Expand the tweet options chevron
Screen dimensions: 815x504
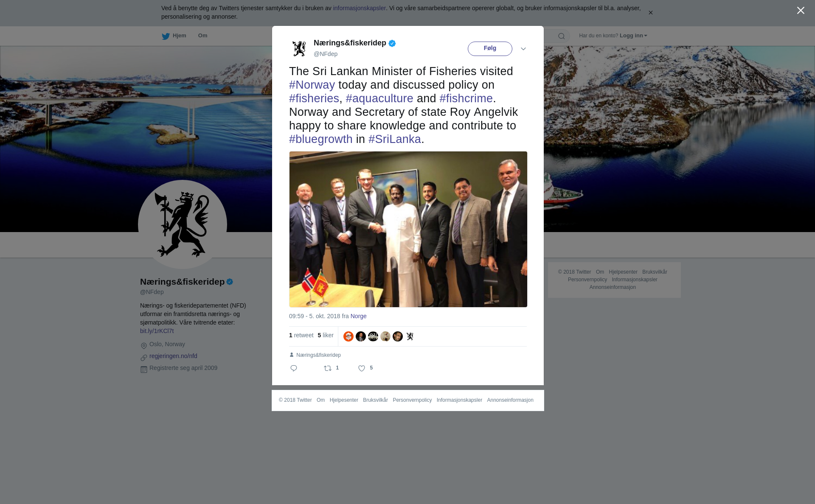(523, 49)
